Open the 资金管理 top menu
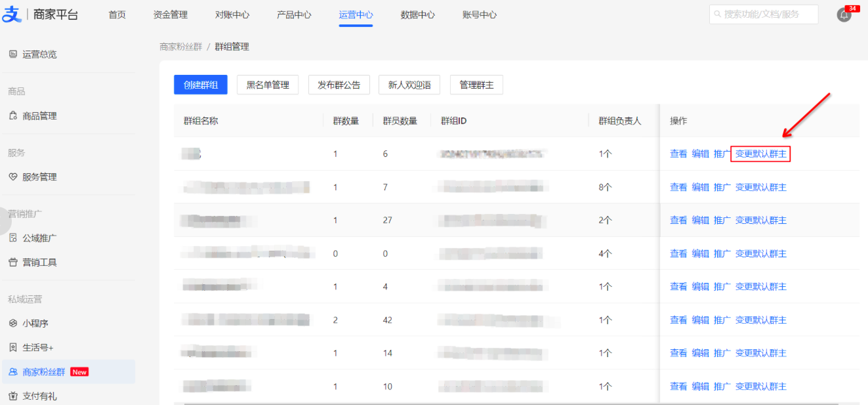Screen dimensions: 868x405 coord(170,14)
